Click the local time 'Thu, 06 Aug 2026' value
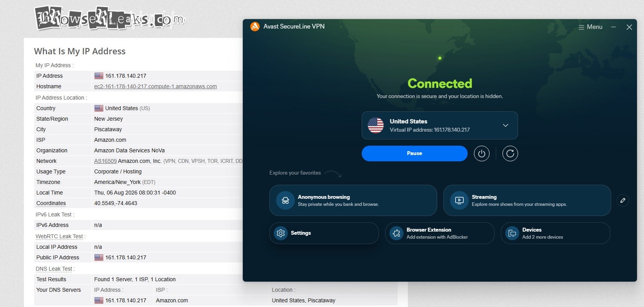This screenshot has height=307, width=644. tap(135, 193)
